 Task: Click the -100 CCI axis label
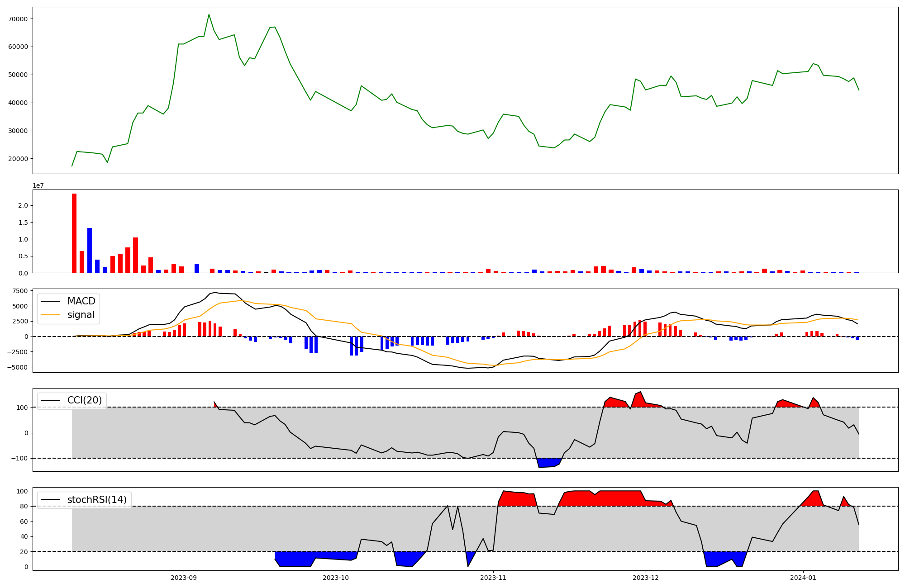(x=20, y=459)
